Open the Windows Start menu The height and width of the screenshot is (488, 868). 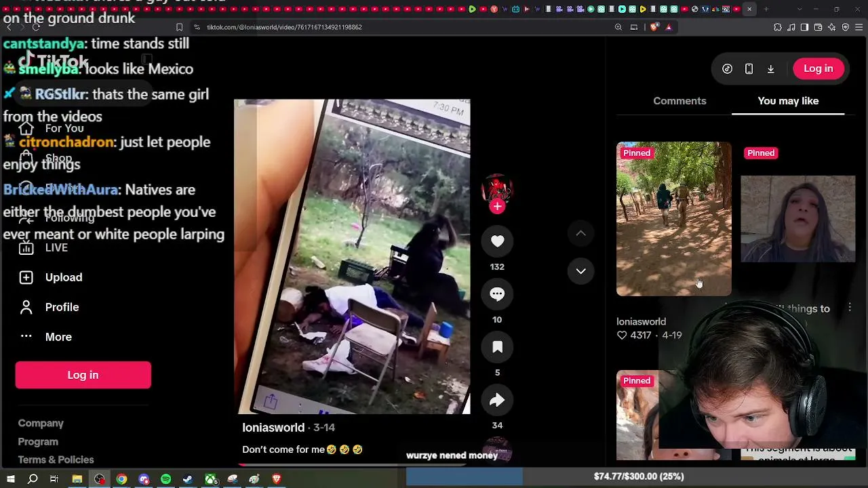(10, 479)
